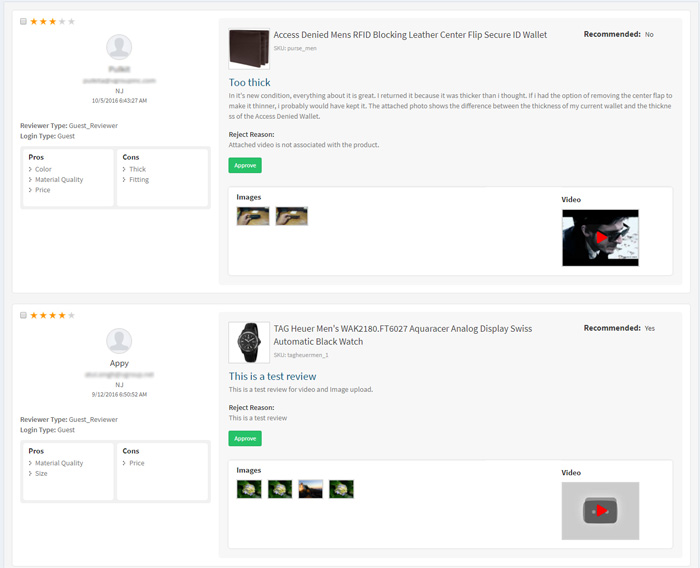Tick the checkbox on the wallet review

(23, 21)
